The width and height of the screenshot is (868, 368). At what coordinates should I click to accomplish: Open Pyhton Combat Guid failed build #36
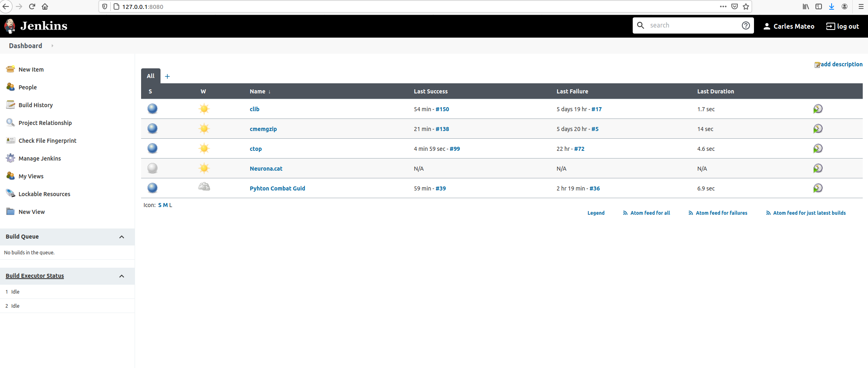tap(595, 188)
